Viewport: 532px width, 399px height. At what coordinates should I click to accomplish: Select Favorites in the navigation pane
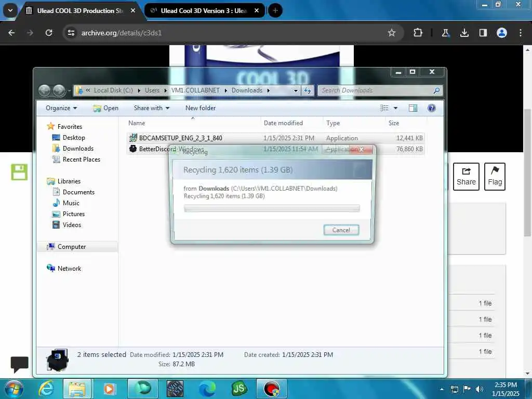(70, 127)
